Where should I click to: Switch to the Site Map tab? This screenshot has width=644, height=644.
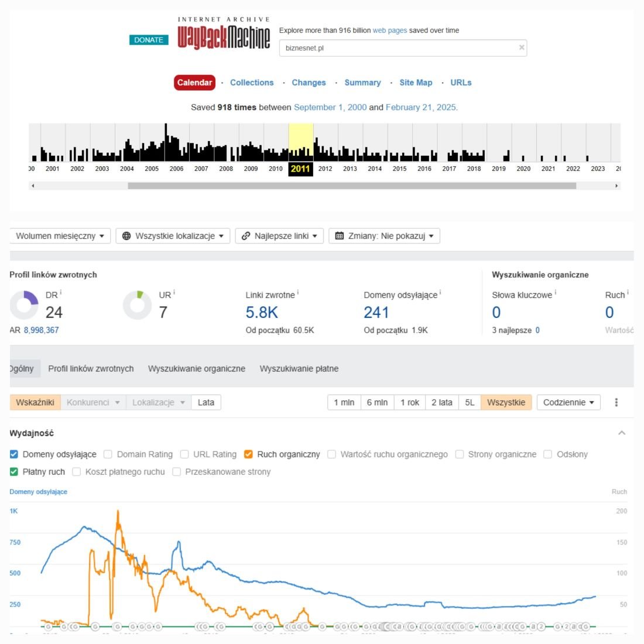416,83
